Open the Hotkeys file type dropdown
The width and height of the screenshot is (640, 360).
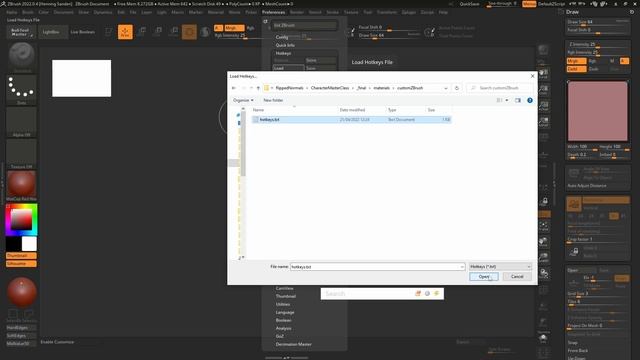coord(500,267)
